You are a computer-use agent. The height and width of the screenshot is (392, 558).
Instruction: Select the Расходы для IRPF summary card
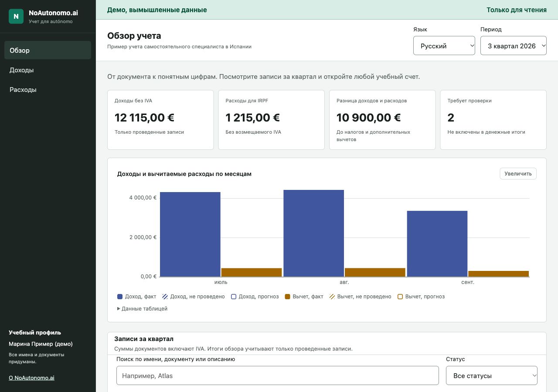(272, 120)
